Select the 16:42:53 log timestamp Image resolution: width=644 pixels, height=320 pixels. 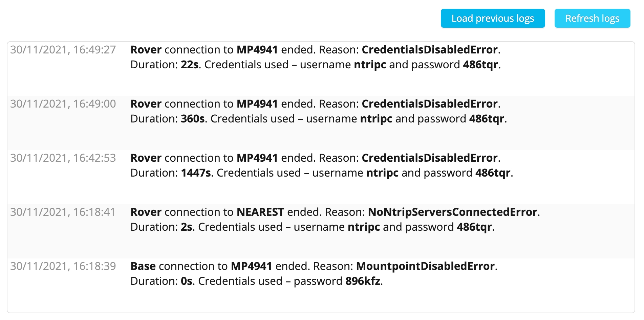(x=63, y=158)
